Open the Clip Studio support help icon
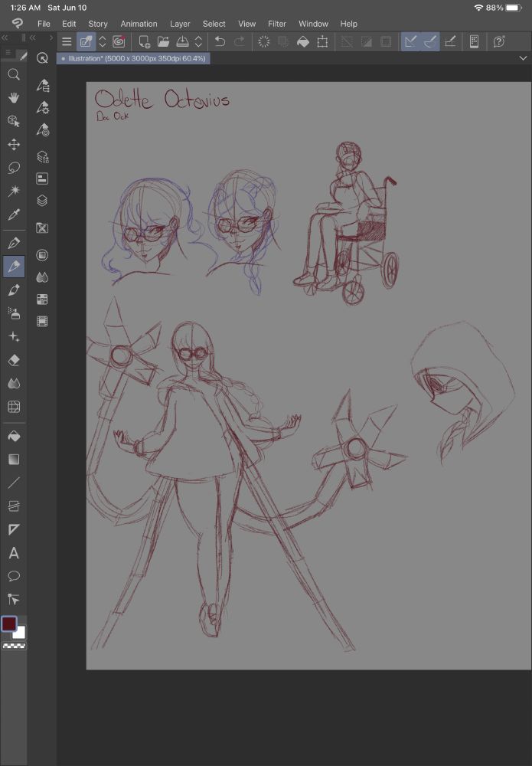The image size is (532, 766). click(499, 41)
